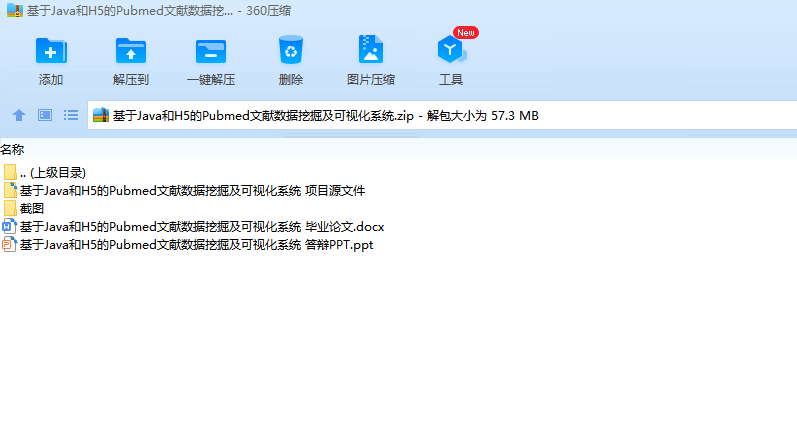This screenshot has width=797, height=425.
Task: Click the window title text ending in 360压缩
Action: [159, 11]
